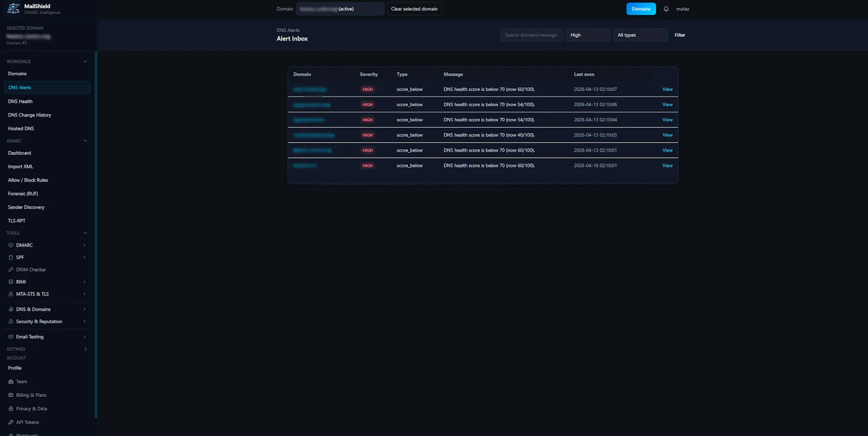The height and width of the screenshot is (436, 868).
Task: View the alert scoring 40/100
Action: pyautogui.click(x=667, y=135)
